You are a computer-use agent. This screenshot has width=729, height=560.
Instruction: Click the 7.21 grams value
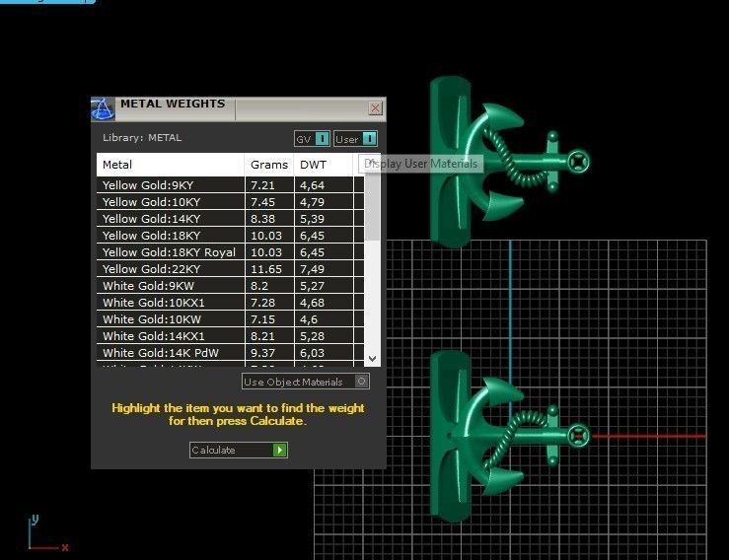coord(262,185)
